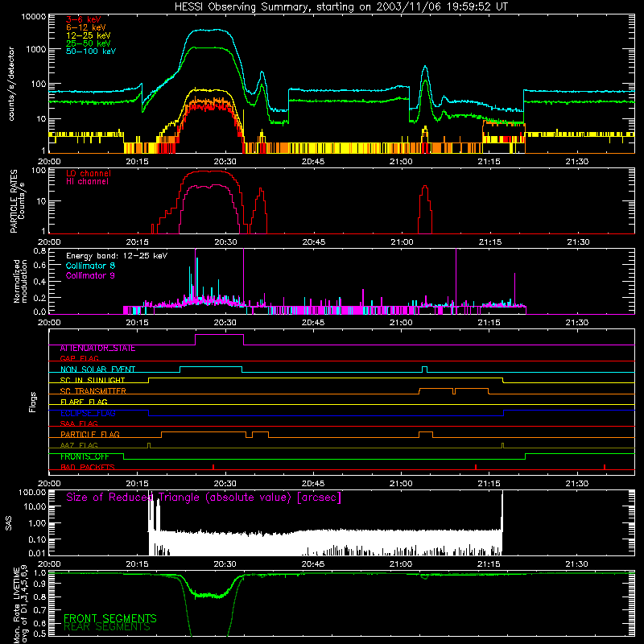Click the counts/s/detector axis label
Viewport: 644px width, 644px height.
pyautogui.click(x=11, y=84)
